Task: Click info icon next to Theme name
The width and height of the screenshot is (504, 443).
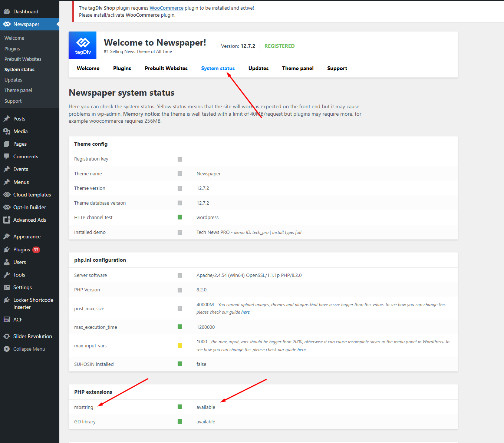Action: [x=180, y=173]
